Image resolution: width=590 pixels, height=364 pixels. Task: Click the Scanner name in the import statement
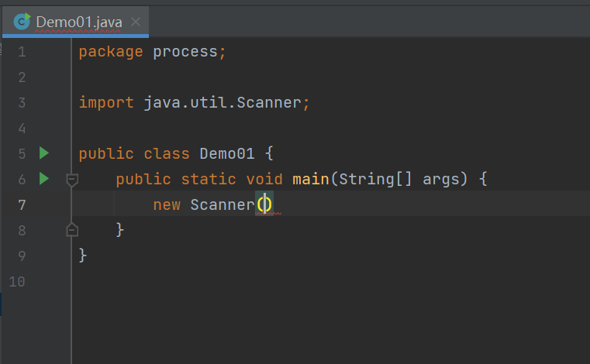tap(268, 102)
